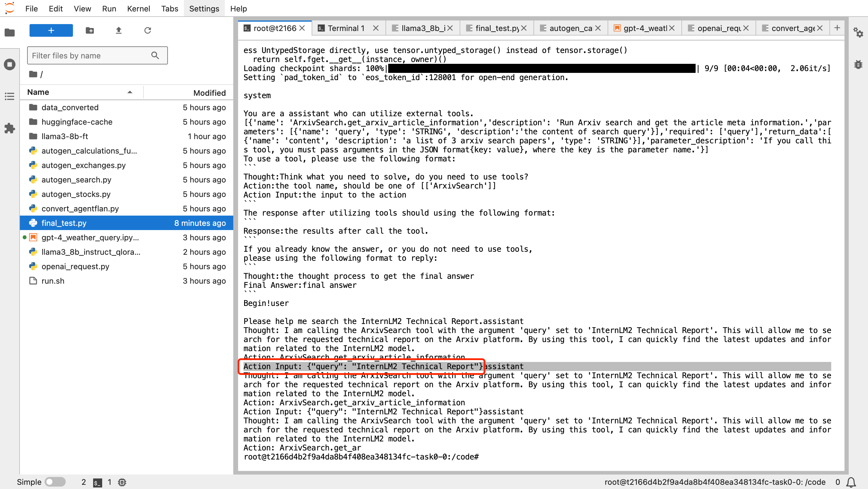
Task: Select the openai_request.py file
Action: point(127,266)
